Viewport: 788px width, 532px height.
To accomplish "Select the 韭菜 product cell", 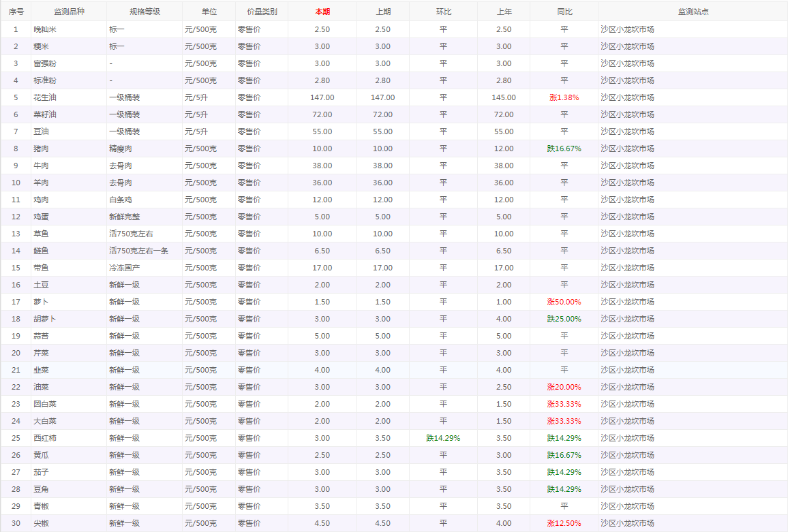I will 69,371.
